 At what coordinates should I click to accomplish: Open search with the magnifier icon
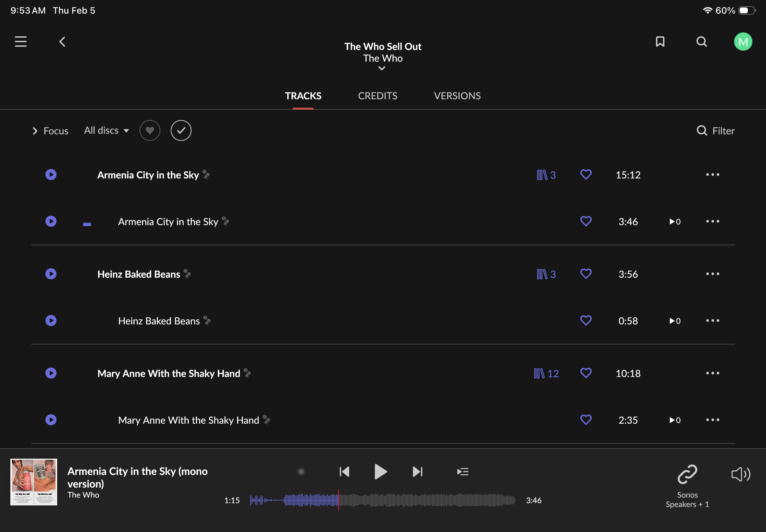702,42
